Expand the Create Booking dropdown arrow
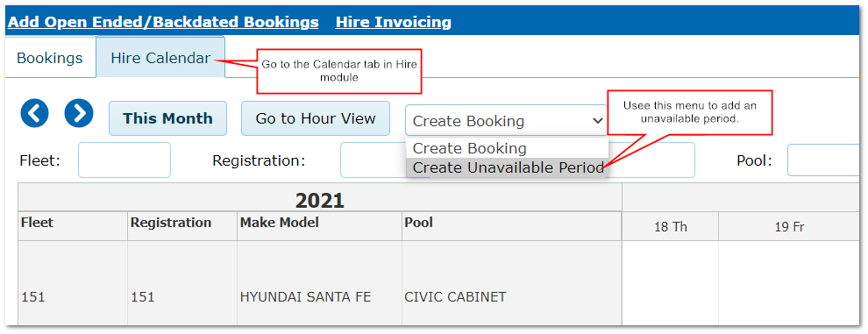 pyautogui.click(x=597, y=120)
